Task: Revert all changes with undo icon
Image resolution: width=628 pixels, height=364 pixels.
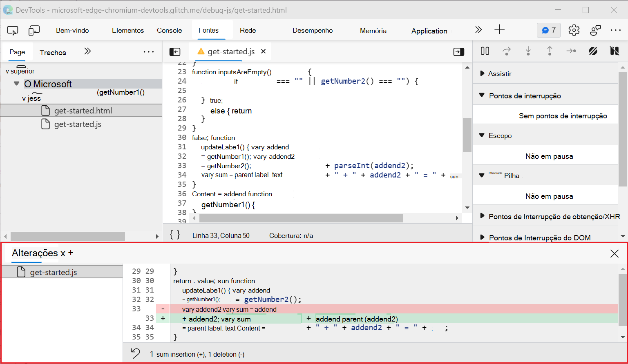Action: (136, 353)
